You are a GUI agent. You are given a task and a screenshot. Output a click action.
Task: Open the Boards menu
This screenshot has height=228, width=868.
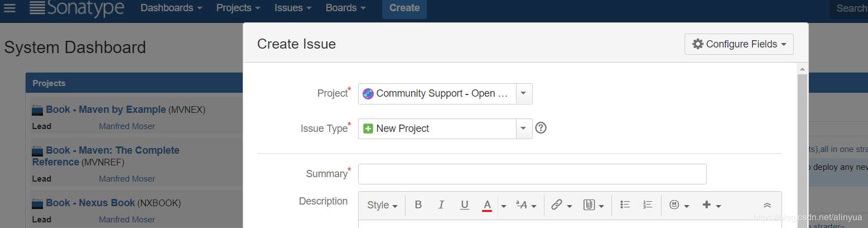[x=346, y=8]
